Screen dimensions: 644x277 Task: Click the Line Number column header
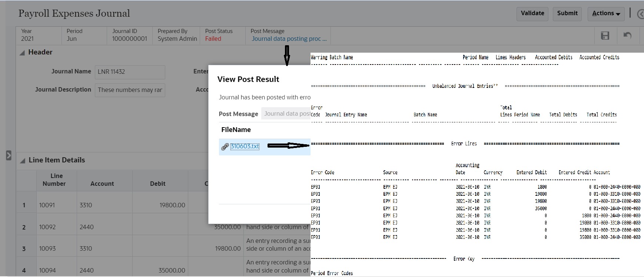[x=57, y=180]
